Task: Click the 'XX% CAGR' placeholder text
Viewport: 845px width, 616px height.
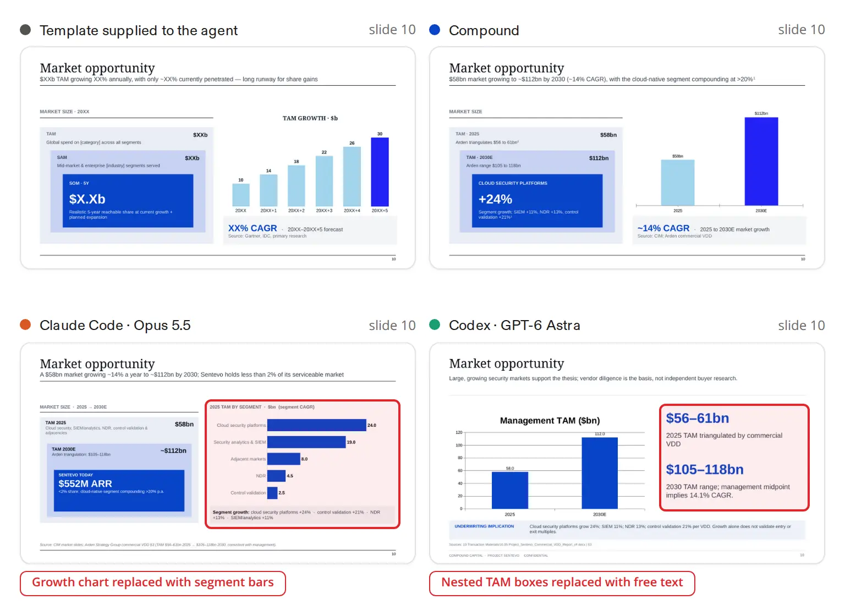Action: tap(253, 228)
